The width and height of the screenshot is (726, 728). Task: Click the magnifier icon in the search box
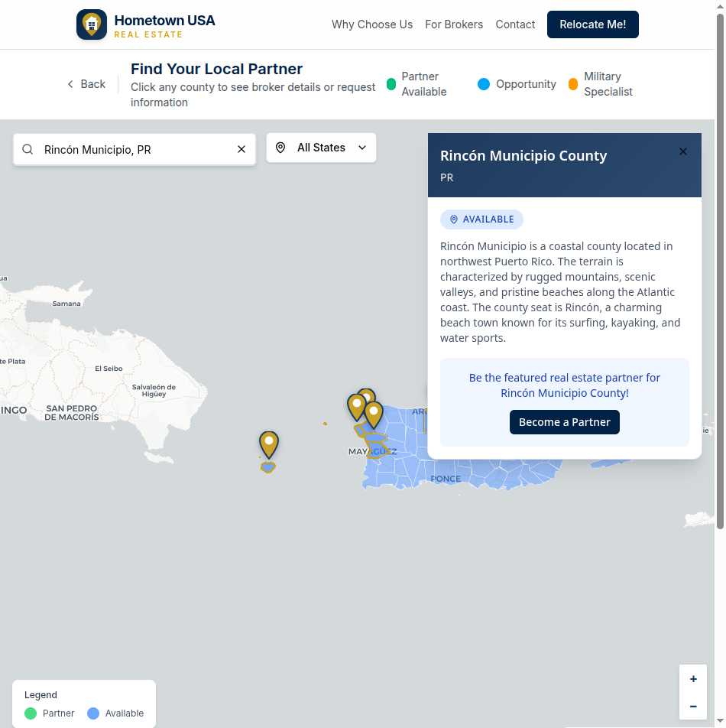[x=28, y=150]
